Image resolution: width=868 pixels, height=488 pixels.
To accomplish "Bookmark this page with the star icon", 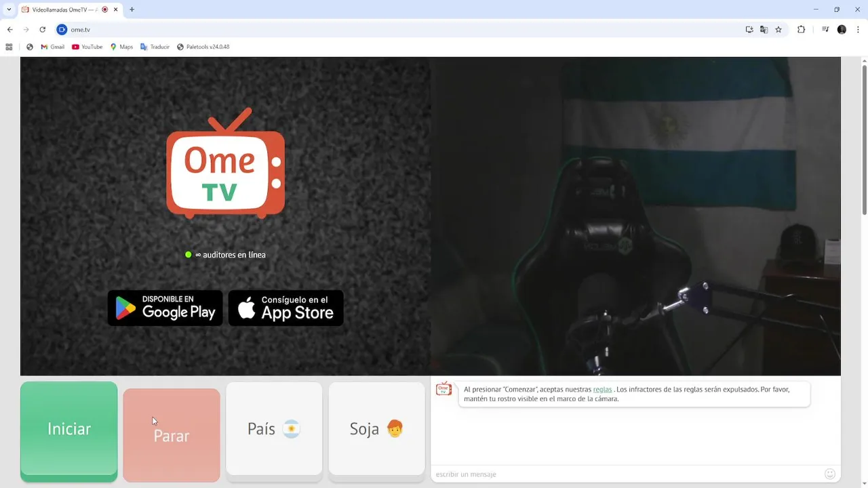I will coord(778,30).
